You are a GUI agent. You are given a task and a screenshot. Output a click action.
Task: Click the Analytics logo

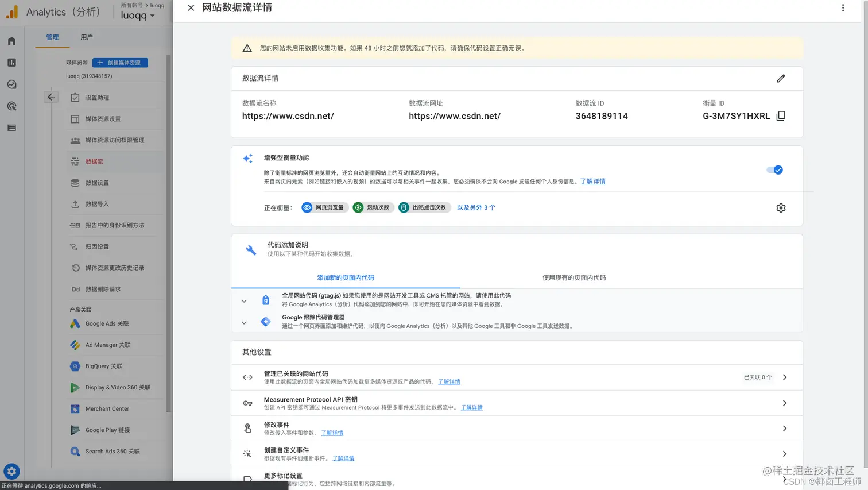(12, 11)
